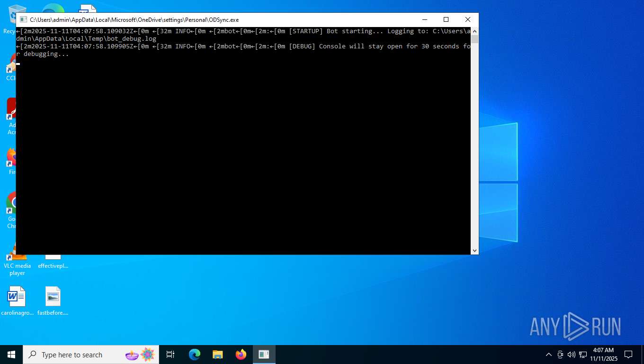Screen dimensions: 644x364
Task: Select the carolinagro Word document icon
Action: [x=17, y=301]
